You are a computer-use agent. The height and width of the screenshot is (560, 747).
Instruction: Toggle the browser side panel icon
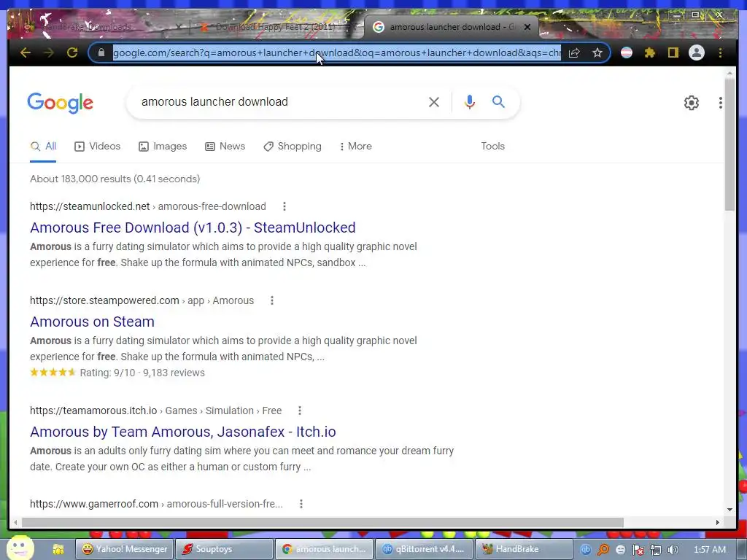tap(673, 52)
